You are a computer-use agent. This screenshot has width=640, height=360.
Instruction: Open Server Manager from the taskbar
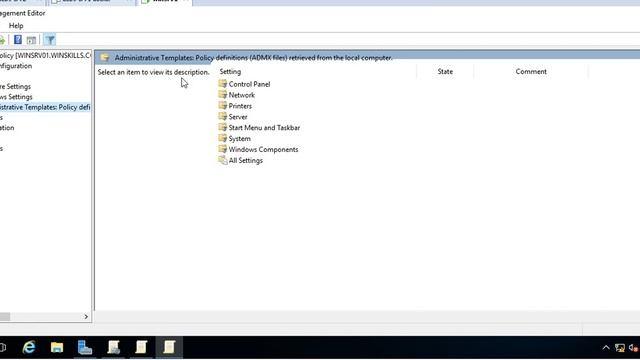(x=85, y=347)
